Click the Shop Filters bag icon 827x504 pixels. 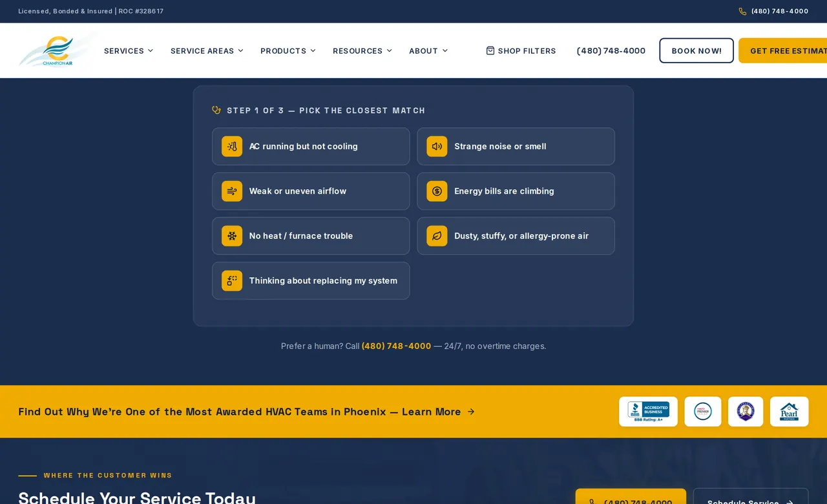[490, 50]
